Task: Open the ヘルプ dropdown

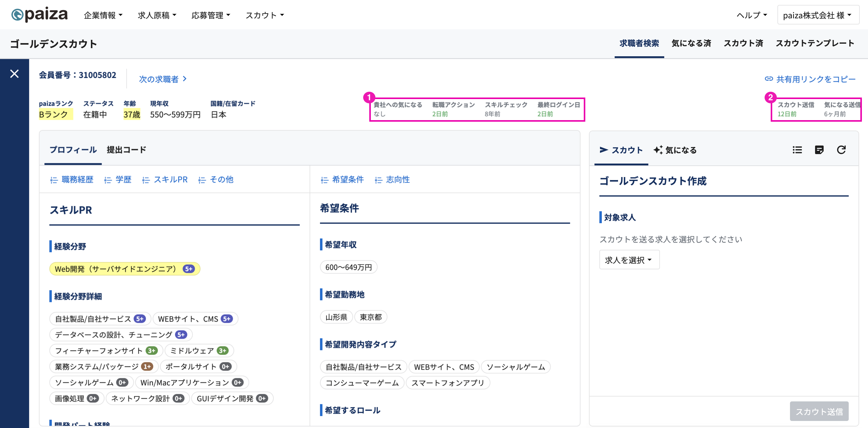Action: point(752,15)
